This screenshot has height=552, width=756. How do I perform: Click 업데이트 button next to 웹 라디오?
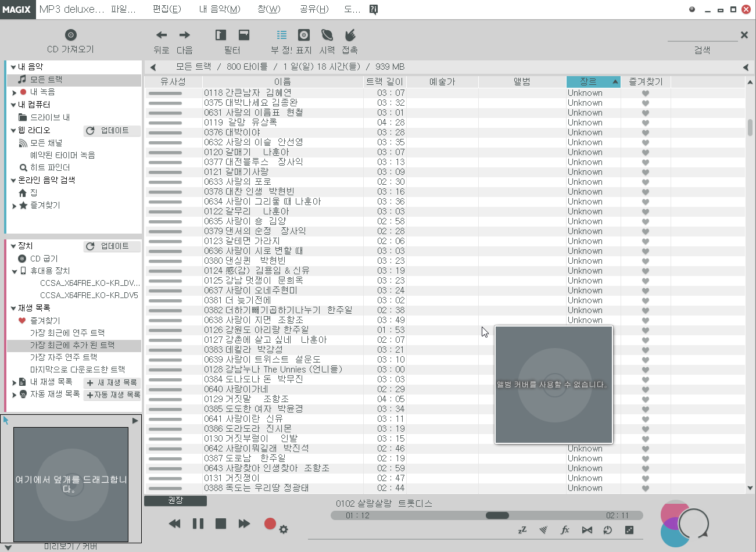click(112, 131)
